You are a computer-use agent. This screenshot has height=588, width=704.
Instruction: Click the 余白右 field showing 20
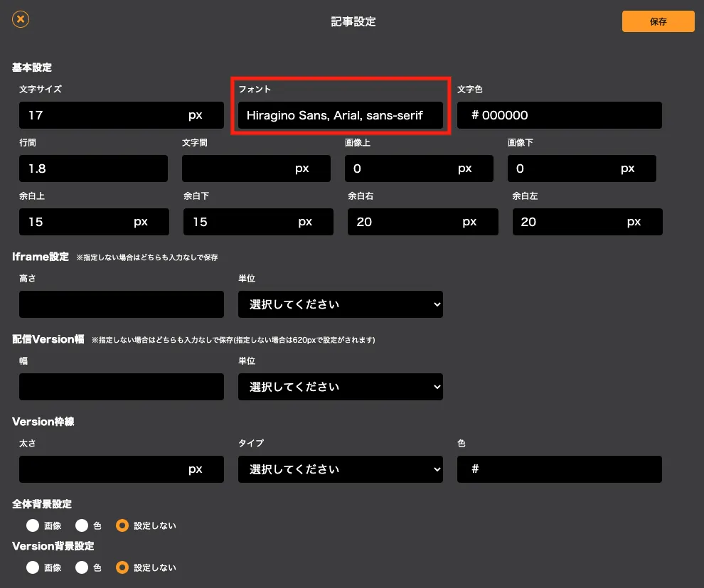(x=423, y=222)
